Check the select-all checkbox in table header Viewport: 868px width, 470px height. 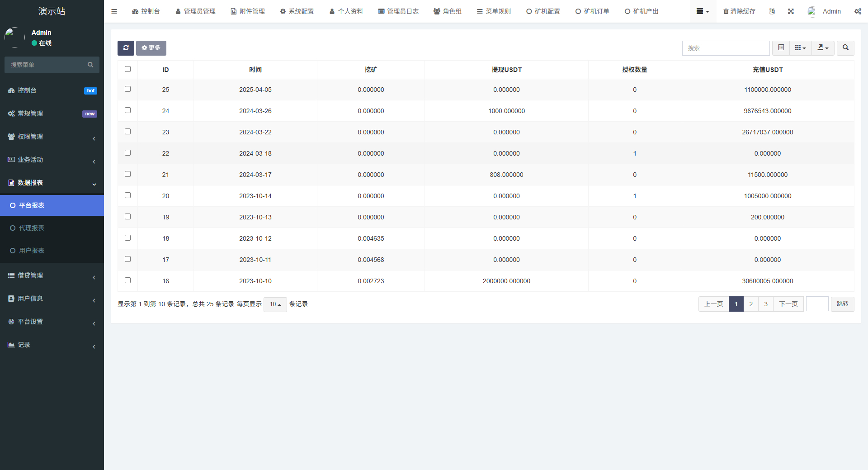click(127, 69)
